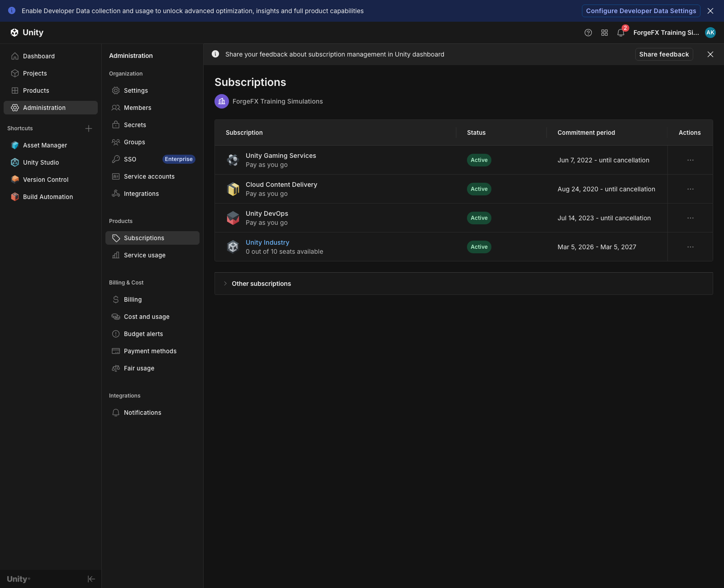
Task: Open actions menu for Unity Gaming Services
Action: click(691, 160)
